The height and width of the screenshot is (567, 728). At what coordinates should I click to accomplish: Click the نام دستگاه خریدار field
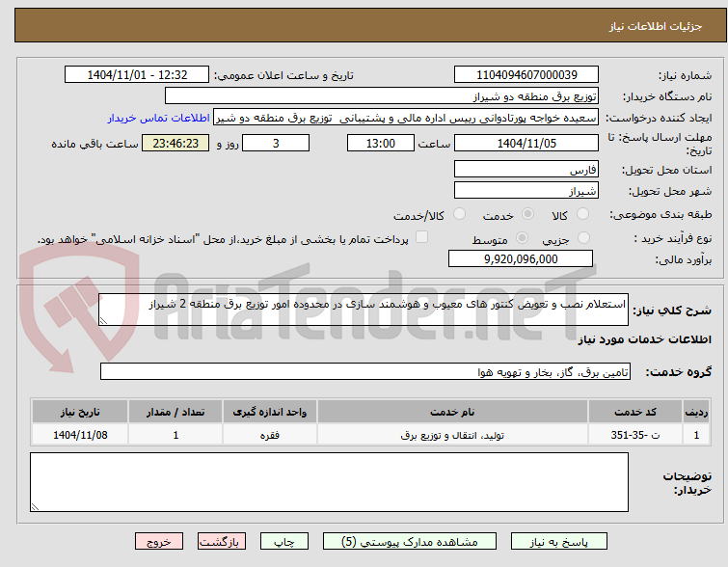pyautogui.click(x=382, y=96)
